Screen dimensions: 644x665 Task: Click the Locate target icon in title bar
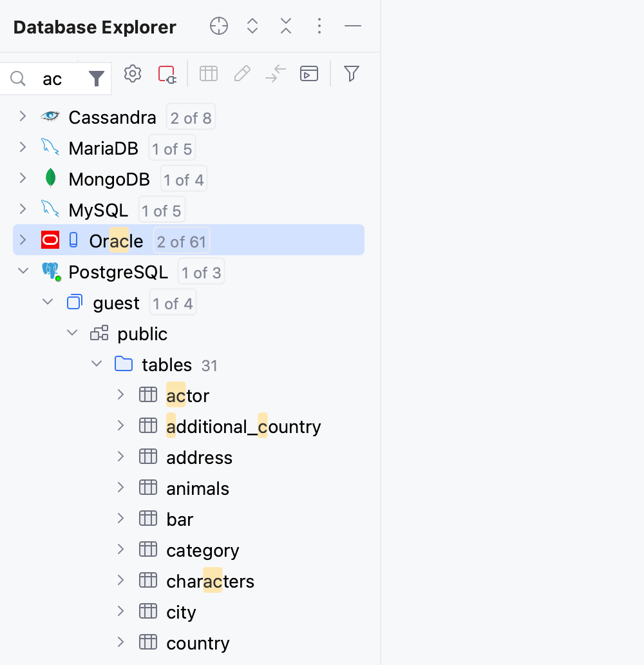(218, 26)
